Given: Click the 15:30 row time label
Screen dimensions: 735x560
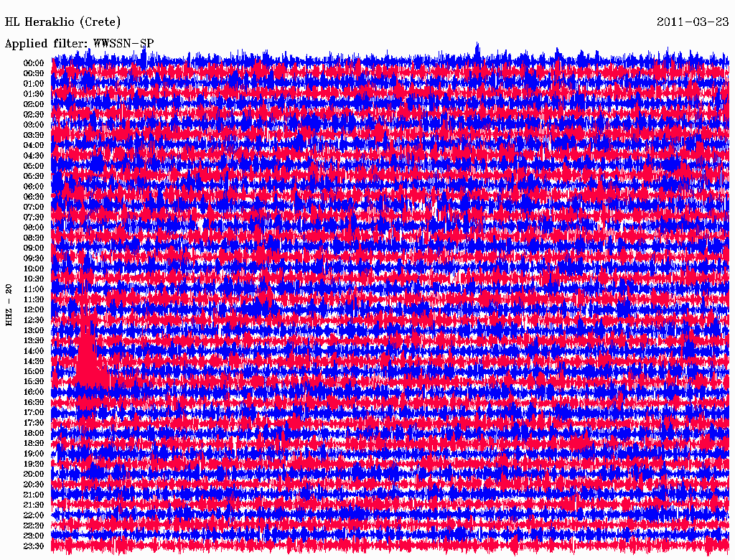Looking at the screenshot, I should [x=34, y=382].
